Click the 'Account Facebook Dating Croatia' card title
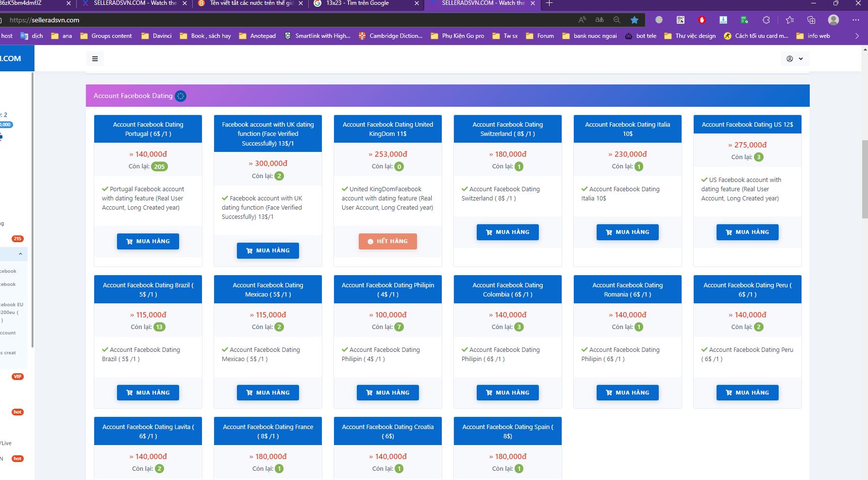Image resolution: width=868 pixels, height=480 pixels. [x=388, y=431]
